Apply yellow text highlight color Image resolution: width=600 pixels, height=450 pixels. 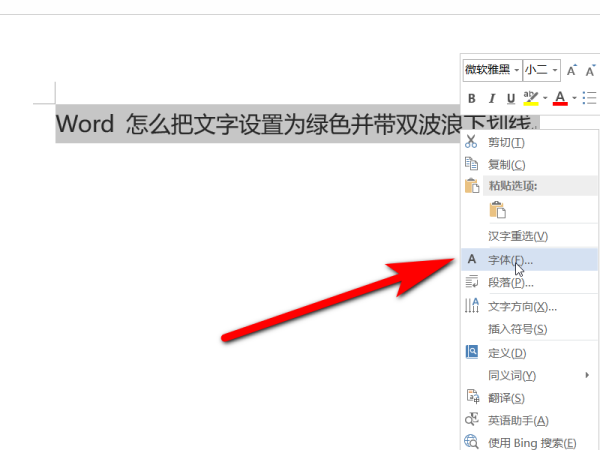point(531,98)
